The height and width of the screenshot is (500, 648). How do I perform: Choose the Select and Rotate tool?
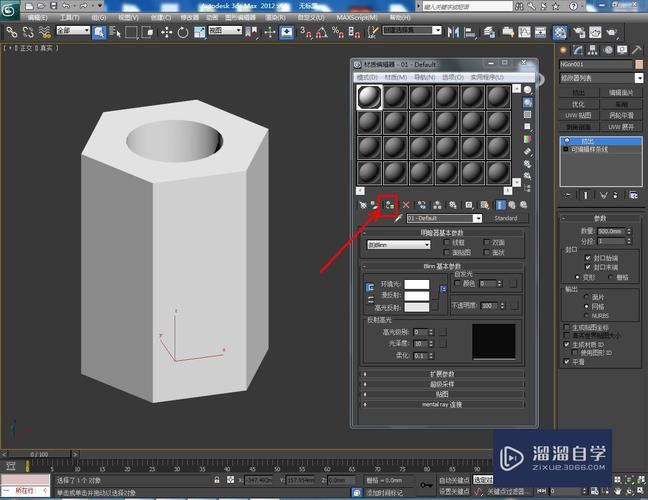[x=183, y=32]
